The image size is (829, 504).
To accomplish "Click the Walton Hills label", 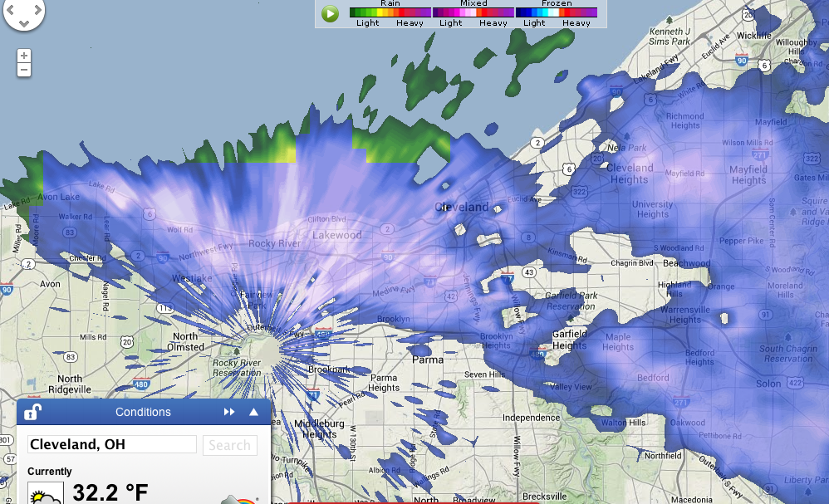I will pyautogui.click(x=623, y=423).
